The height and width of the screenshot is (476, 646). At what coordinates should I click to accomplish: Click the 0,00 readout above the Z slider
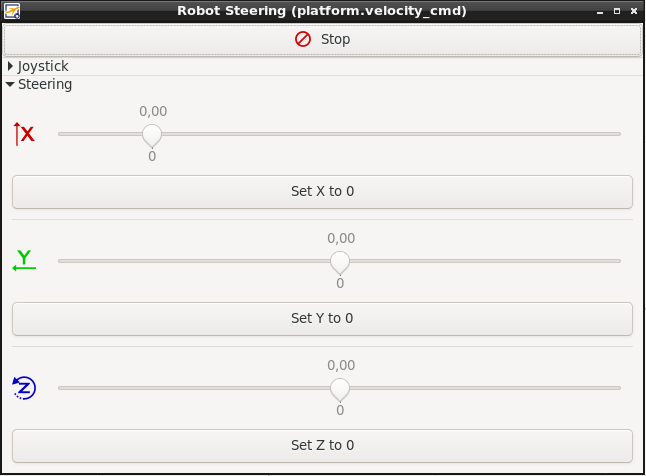coord(341,365)
